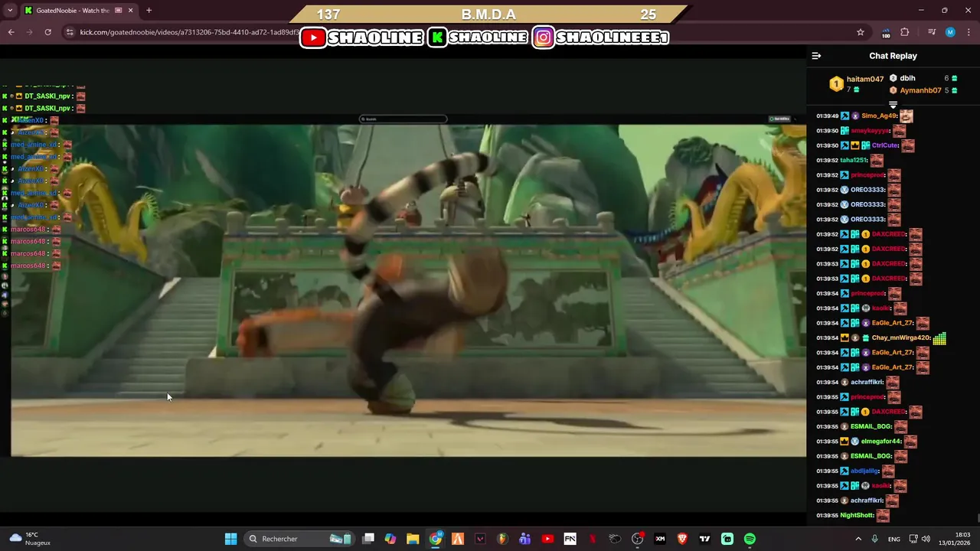
Task: Open a new browser tab
Action: tap(149, 11)
